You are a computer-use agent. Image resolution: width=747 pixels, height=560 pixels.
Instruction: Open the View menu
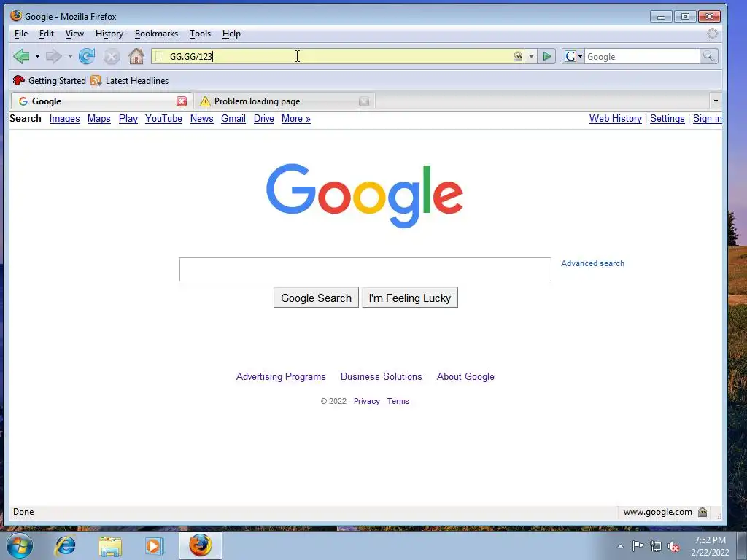click(74, 34)
